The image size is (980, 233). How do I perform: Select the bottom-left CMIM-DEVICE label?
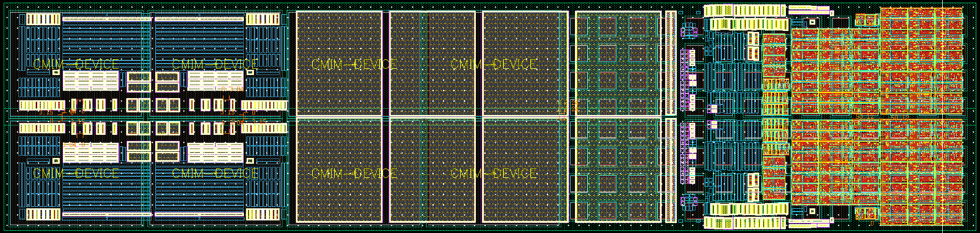[76, 173]
